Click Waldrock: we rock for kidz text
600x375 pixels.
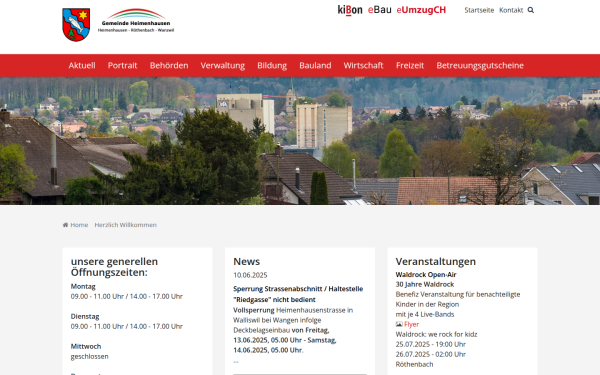(436, 334)
